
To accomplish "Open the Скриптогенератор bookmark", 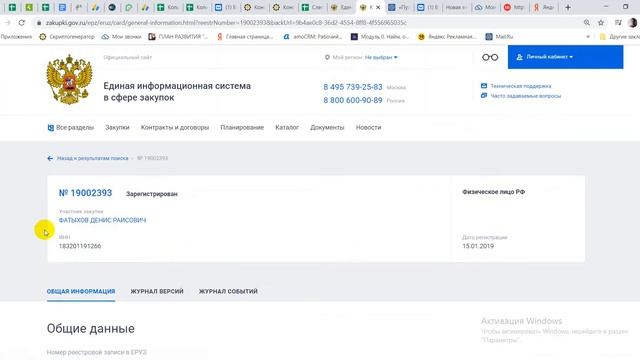I will pos(67,37).
